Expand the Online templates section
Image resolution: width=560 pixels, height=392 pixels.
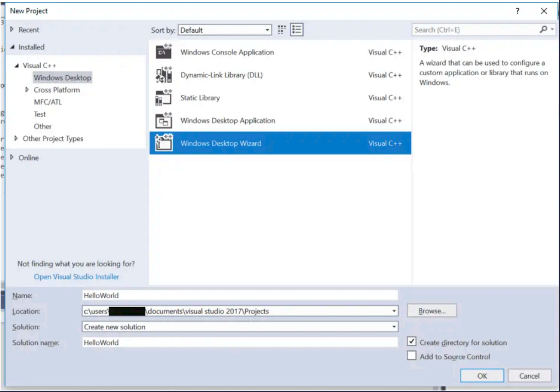12,157
